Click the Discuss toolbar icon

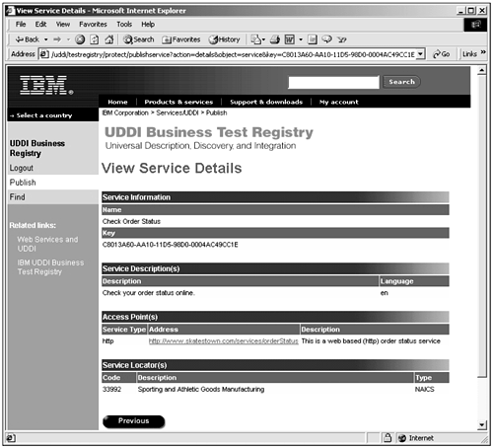[312, 39]
